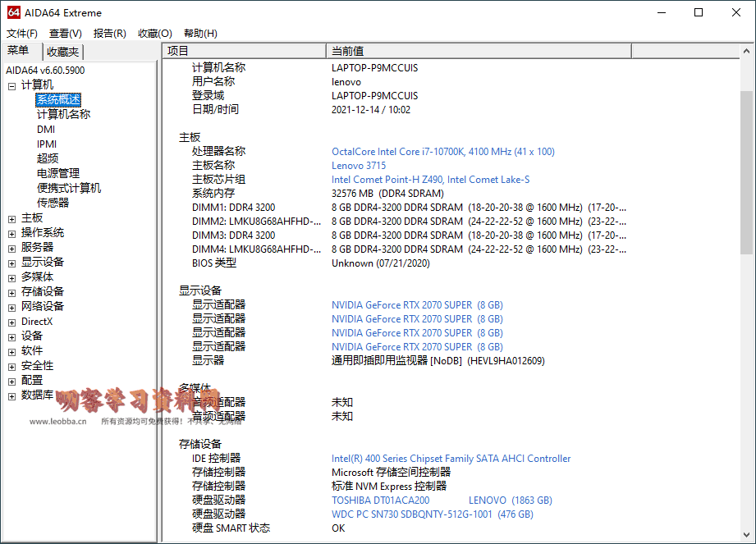This screenshot has width=756, height=544.
Task: Collapse the 计算机 tree node
Action: [x=12, y=85]
